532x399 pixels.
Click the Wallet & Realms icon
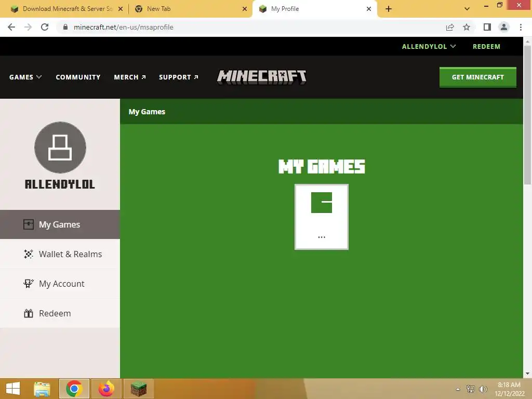point(29,254)
